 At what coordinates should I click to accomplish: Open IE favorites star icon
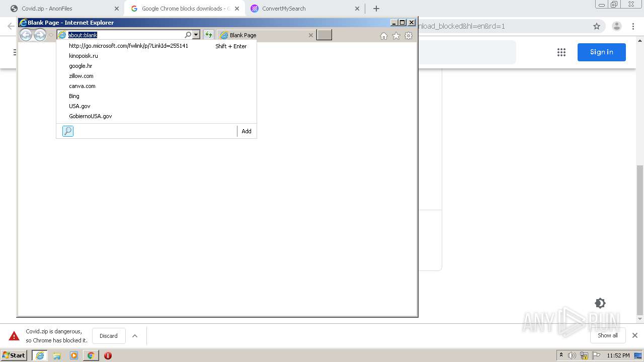pyautogui.click(x=396, y=36)
